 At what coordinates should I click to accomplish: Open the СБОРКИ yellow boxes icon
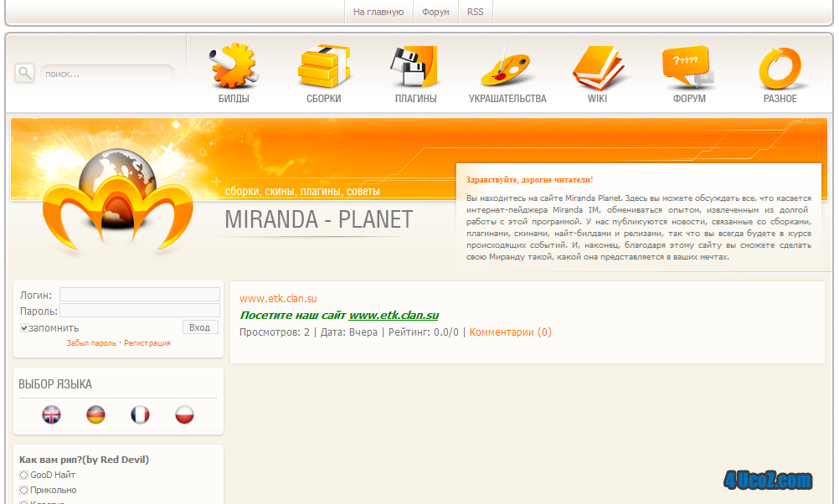[x=324, y=66]
